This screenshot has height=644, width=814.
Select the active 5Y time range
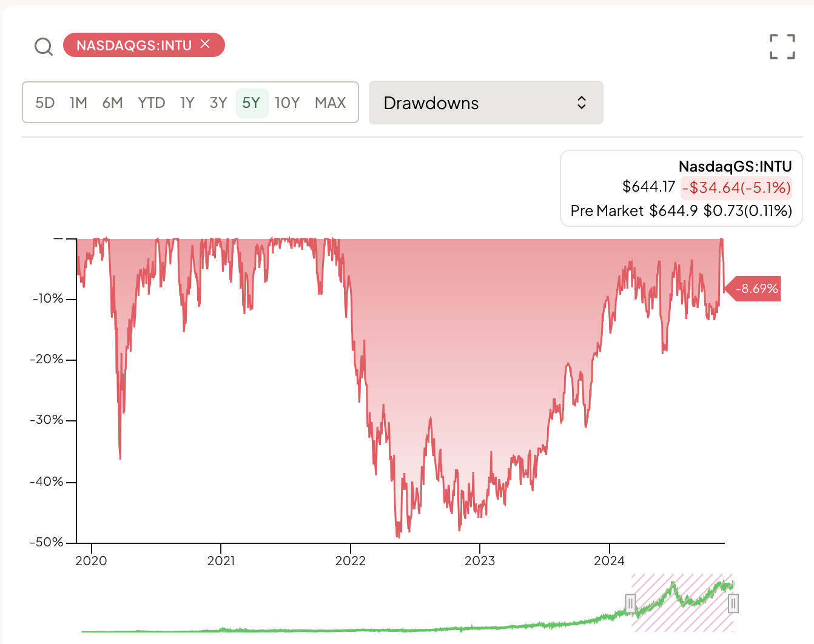[x=252, y=102]
